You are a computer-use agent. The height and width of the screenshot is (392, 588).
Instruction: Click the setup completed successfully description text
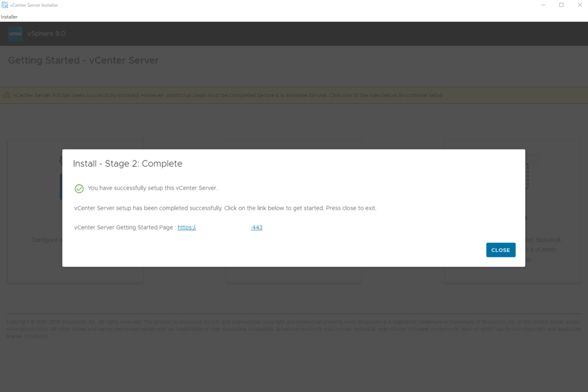(x=225, y=208)
